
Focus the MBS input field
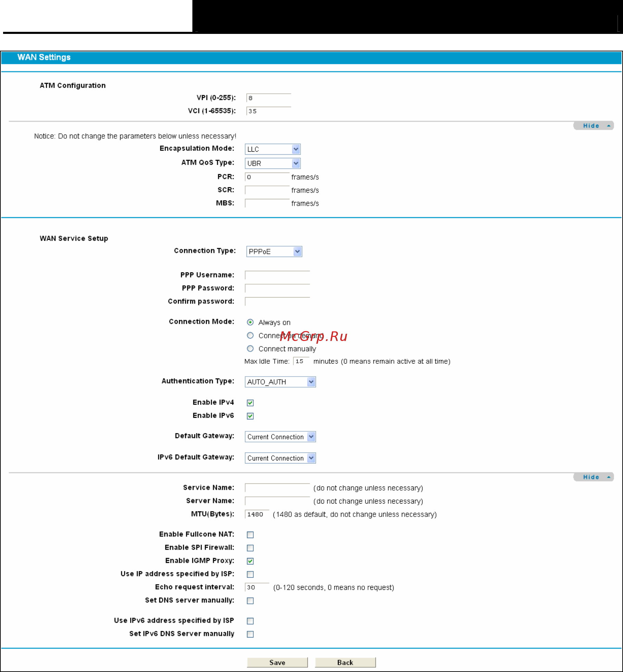(267, 203)
